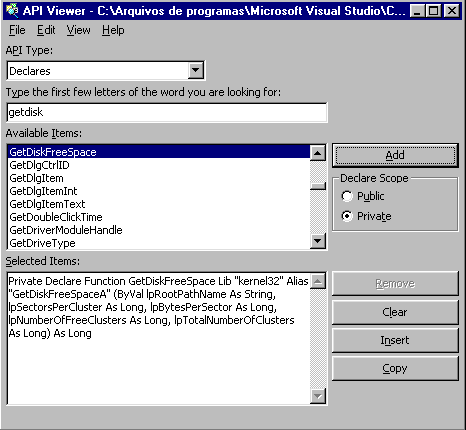Click the Clear button
466x430 pixels.
(395, 312)
